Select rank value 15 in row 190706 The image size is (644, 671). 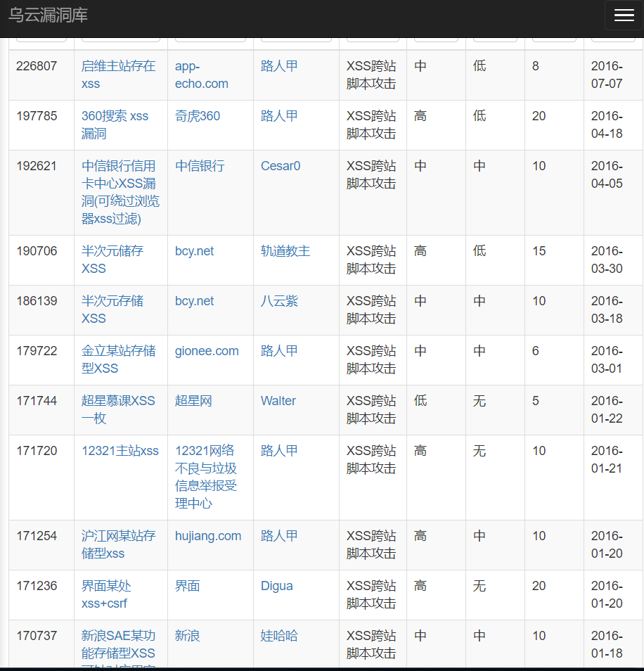(539, 251)
